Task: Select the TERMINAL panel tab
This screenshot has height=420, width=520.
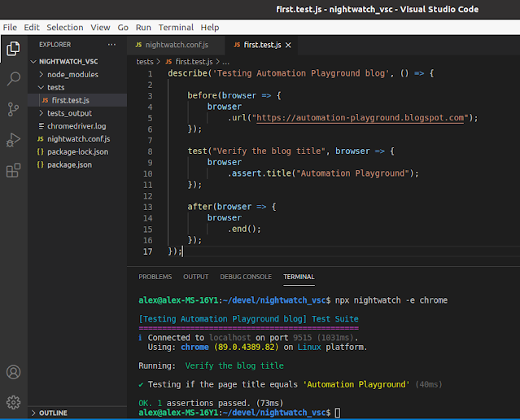Action: click(x=299, y=277)
